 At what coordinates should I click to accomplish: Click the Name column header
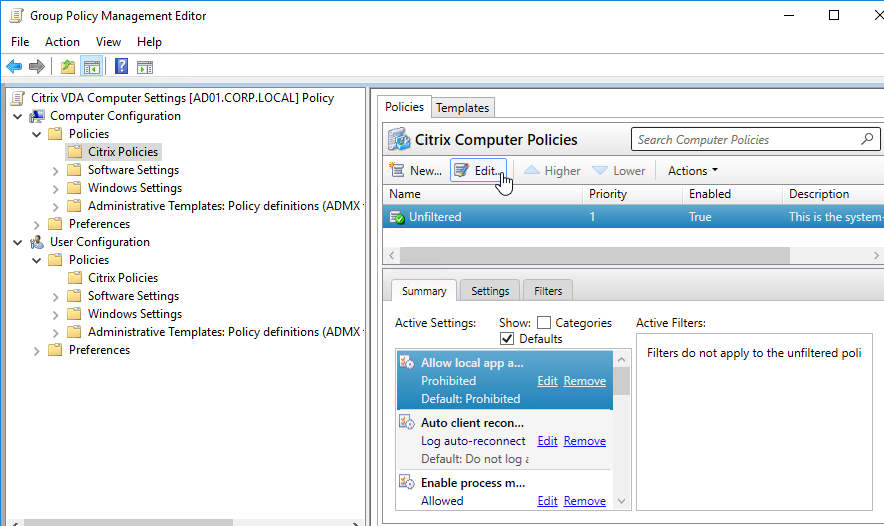point(483,194)
